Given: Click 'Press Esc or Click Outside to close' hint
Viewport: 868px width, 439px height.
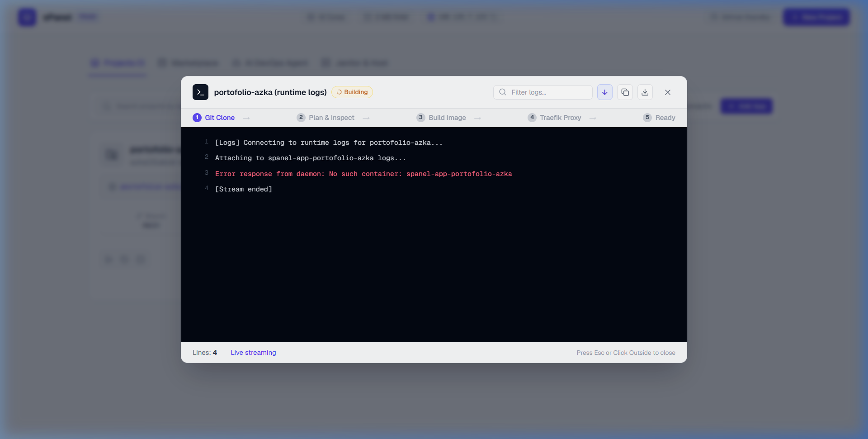Looking at the screenshot, I should pyautogui.click(x=626, y=353).
